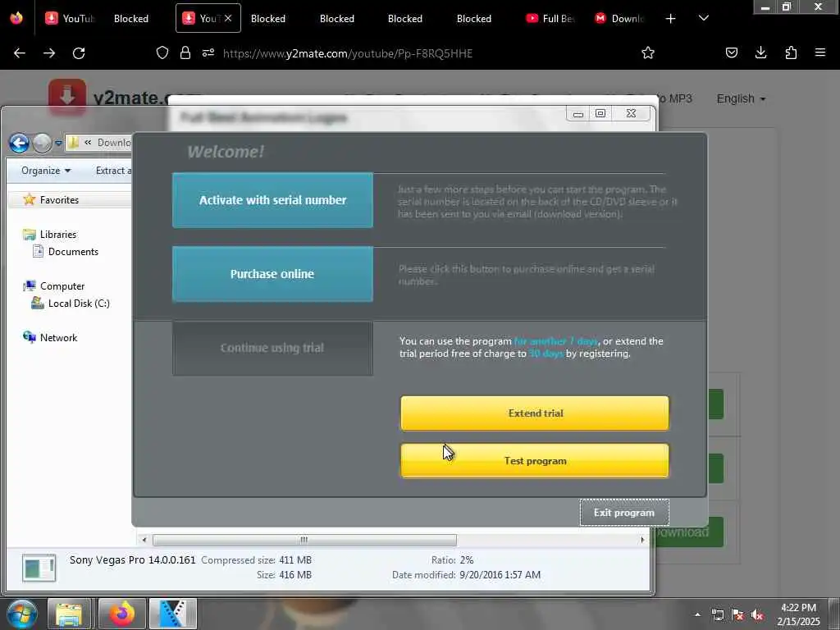Open the Firefox hamburger application menu

click(x=820, y=52)
